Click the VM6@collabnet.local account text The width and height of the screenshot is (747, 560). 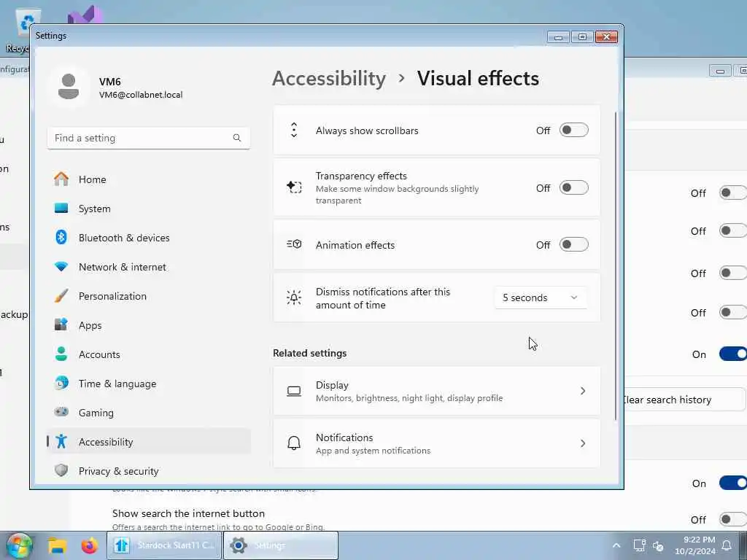click(141, 95)
